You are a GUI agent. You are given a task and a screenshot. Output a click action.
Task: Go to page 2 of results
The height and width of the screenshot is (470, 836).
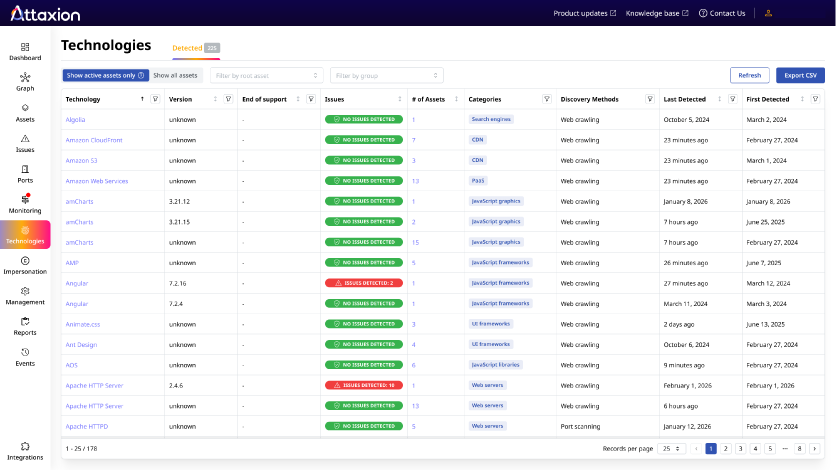click(726, 449)
